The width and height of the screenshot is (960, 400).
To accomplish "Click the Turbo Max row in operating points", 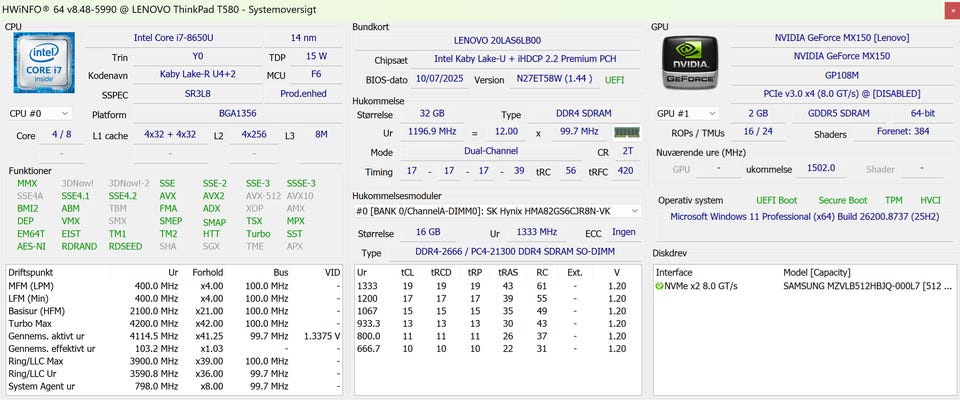I will coord(174,323).
